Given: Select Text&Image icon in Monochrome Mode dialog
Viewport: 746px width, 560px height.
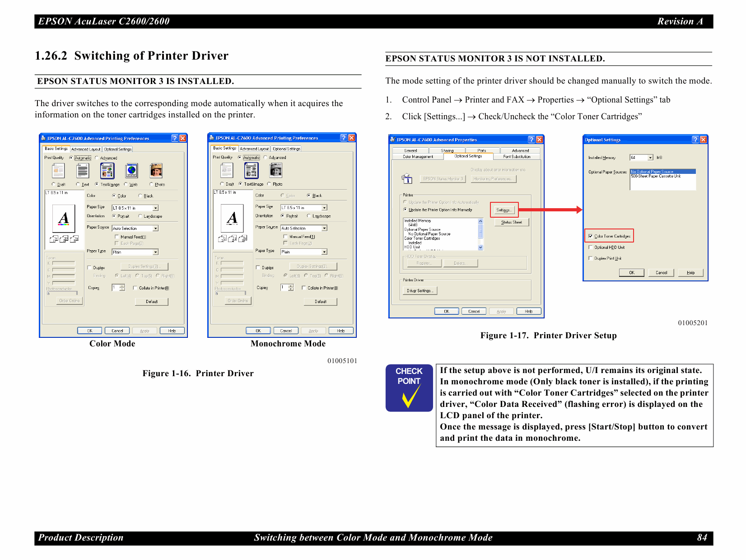Looking at the screenshot, I should pos(251,171).
